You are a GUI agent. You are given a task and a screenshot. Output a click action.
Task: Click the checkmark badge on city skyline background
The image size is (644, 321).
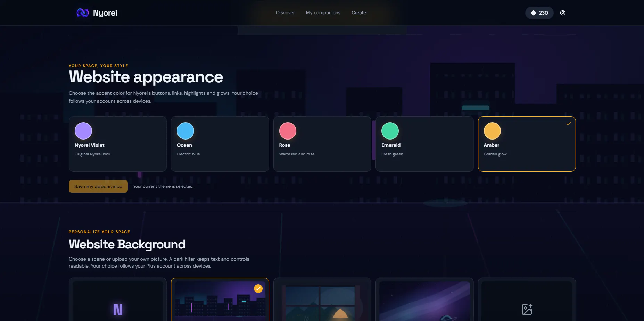[x=258, y=288]
